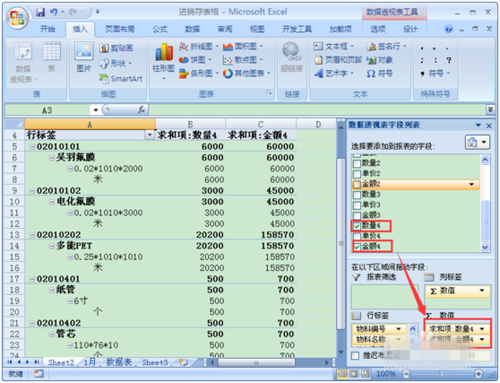
Task: Open the 行标签 filter dropdown
Action: 149,135
